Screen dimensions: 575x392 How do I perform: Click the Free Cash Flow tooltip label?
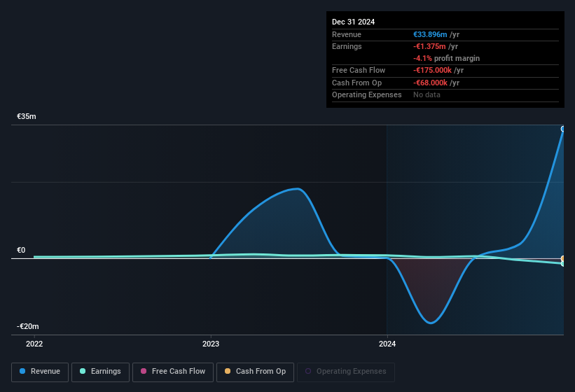[359, 70]
